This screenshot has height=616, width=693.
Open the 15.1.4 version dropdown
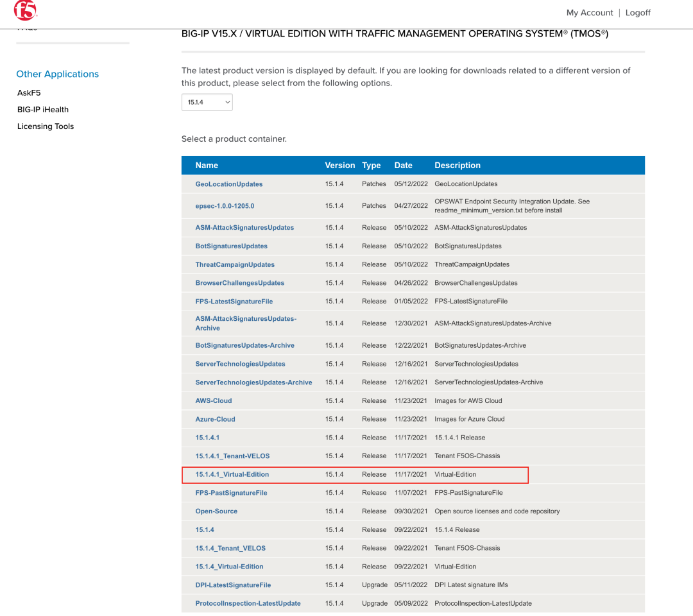(207, 102)
